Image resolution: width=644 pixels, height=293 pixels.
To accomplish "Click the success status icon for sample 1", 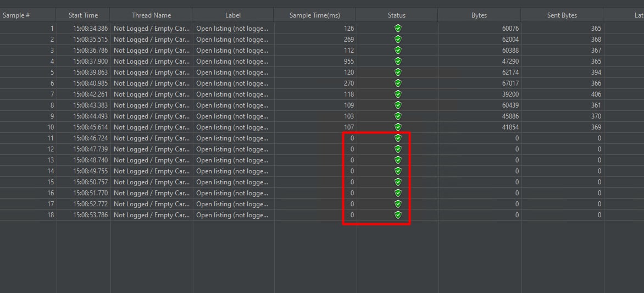I will coord(398,29).
